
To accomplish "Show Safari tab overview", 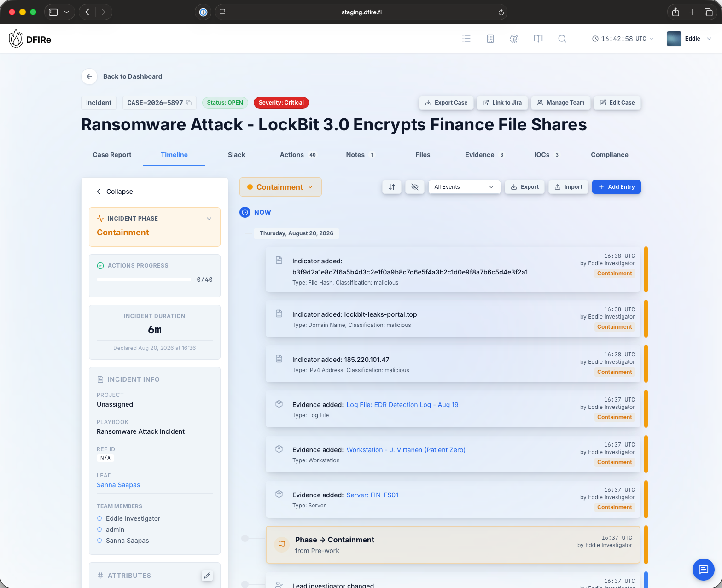I will [x=708, y=12].
